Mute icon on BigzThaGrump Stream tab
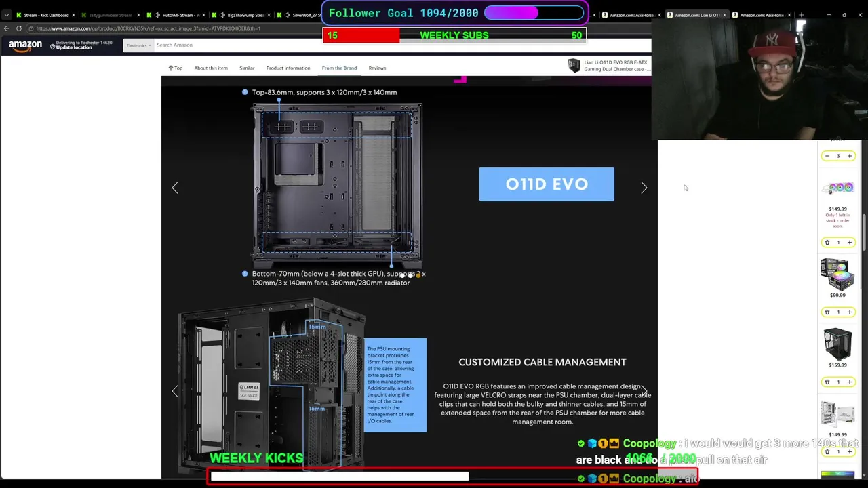 point(222,15)
